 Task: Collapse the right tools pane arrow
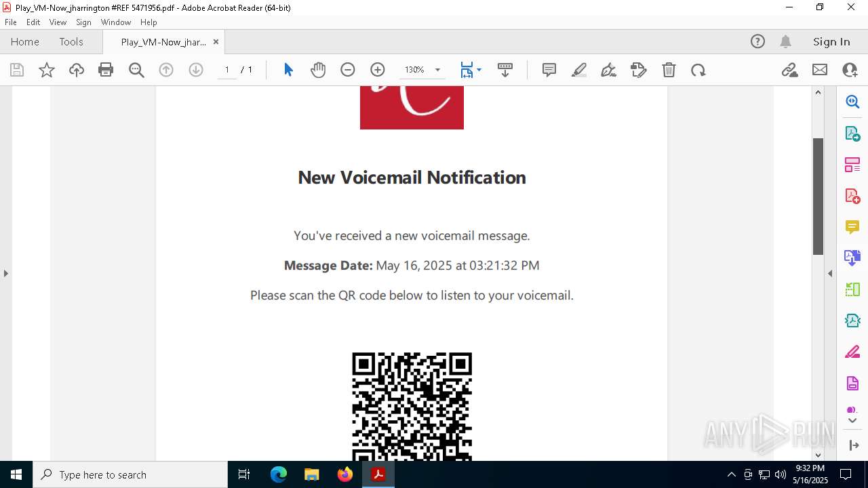[830, 273]
